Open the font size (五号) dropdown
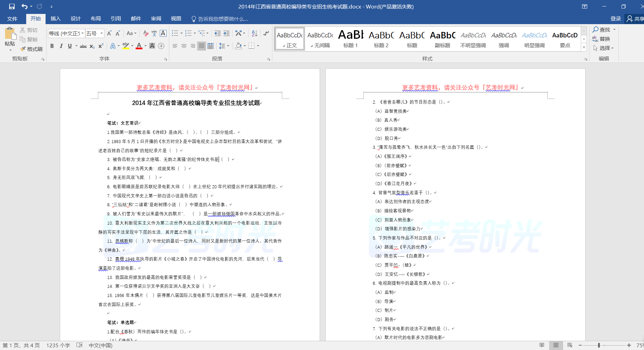This screenshot has width=644, height=350. point(101,33)
